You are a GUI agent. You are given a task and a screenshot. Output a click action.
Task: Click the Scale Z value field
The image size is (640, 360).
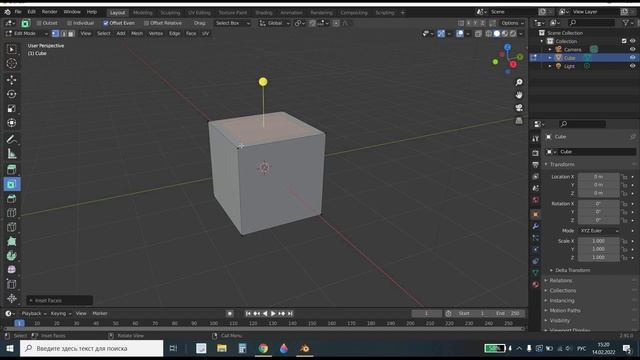(x=599, y=258)
